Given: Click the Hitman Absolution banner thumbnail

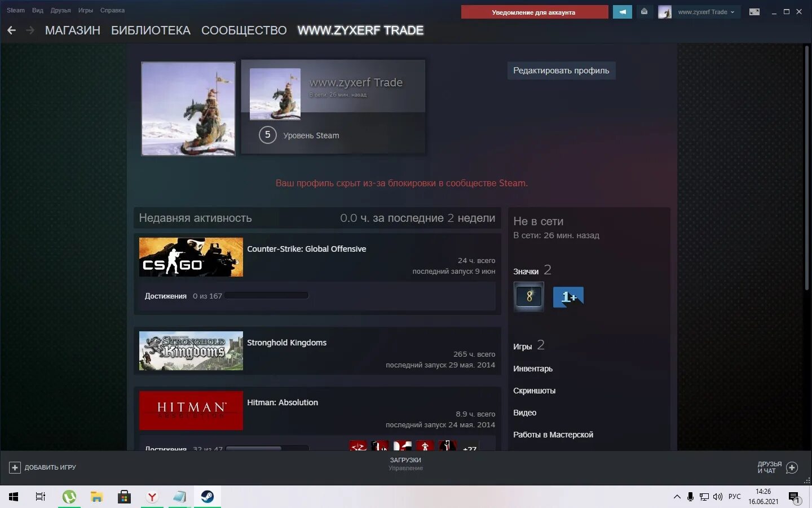Looking at the screenshot, I should 191,410.
